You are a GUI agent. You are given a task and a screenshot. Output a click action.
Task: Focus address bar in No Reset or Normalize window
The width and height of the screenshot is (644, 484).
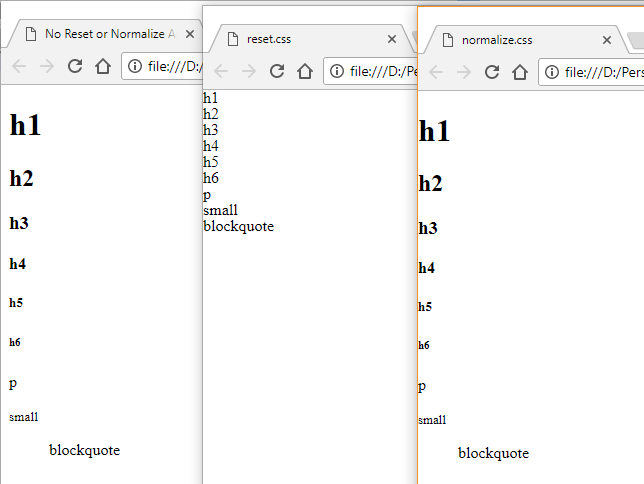tap(162, 66)
